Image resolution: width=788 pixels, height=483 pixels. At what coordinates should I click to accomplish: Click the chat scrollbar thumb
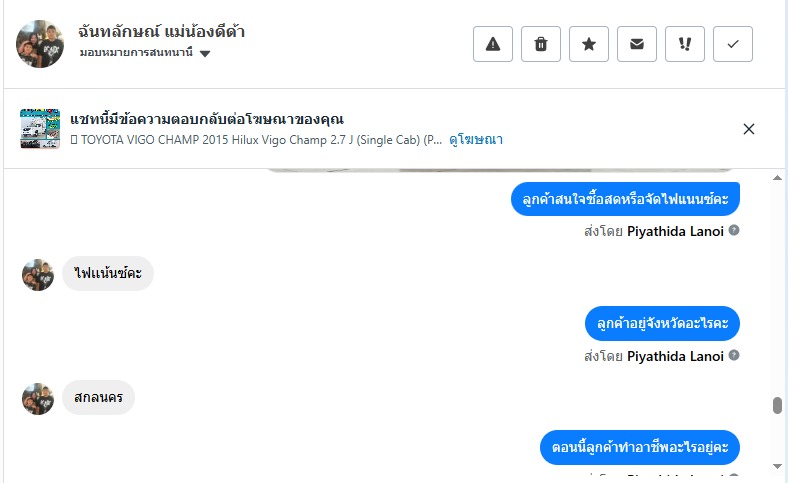(777, 405)
